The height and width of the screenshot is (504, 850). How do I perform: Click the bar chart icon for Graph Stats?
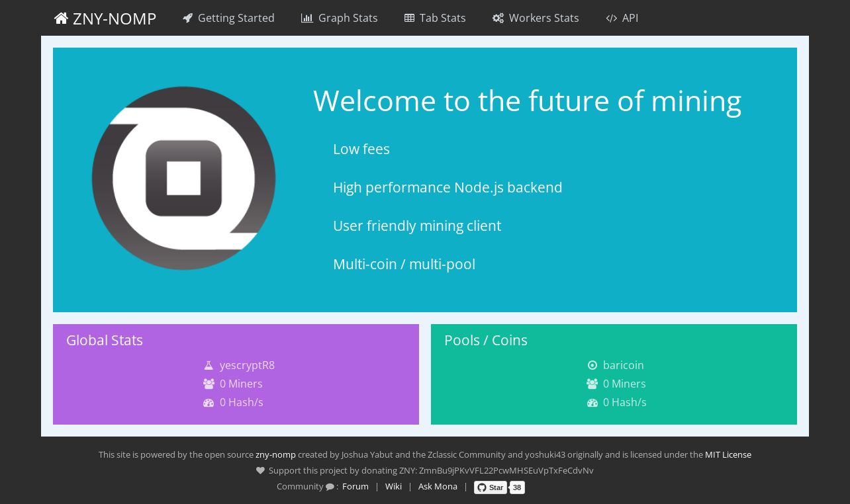click(307, 18)
